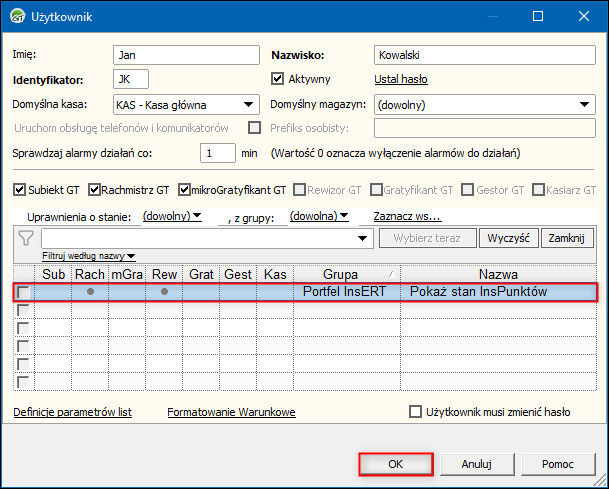Screen dimensions: 609x489
Task: Tick the Pokaż stan InsPunktów row checkbox
Action: (24, 292)
